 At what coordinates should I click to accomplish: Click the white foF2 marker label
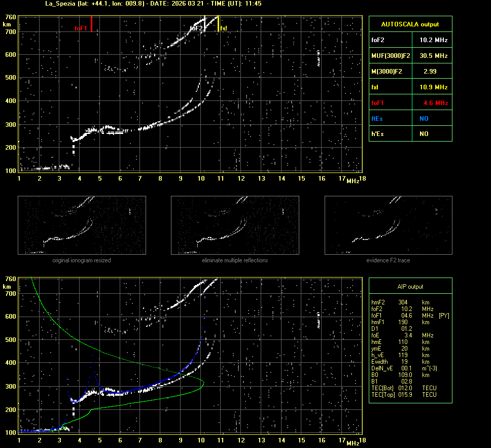click(x=196, y=28)
